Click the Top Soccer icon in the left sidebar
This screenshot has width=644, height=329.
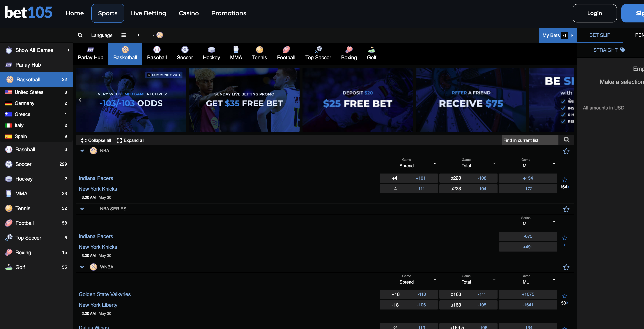(9, 238)
